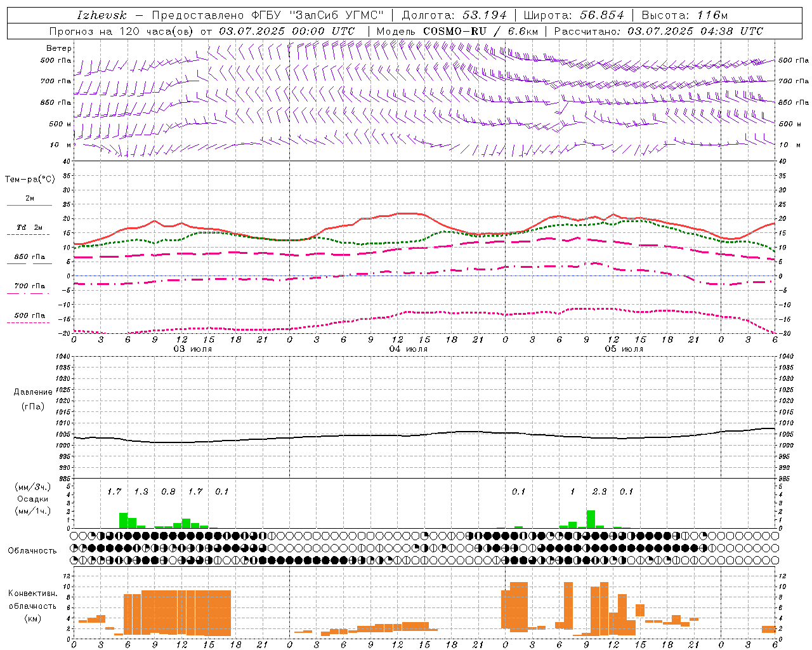812x650 pixels.
Task: Click the 'Конвективн.' convective cloud label
Action: (x=33, y=594)
